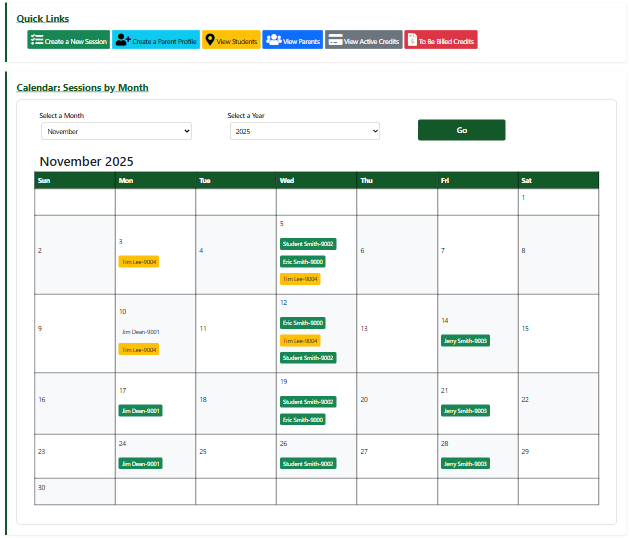The width and height of the screenshot is (630, 538).
Task: Click the checklist icon on Create a New Session
Action: 37,40
